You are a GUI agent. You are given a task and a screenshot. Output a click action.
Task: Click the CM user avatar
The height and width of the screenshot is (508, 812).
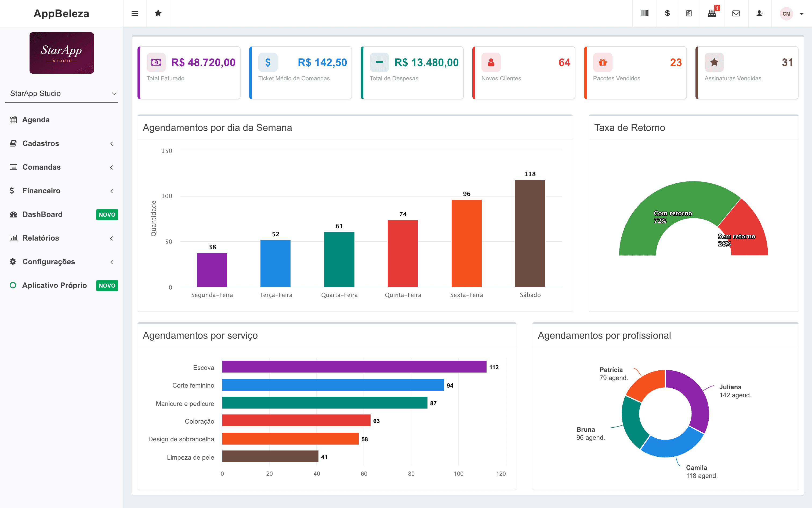786,14
